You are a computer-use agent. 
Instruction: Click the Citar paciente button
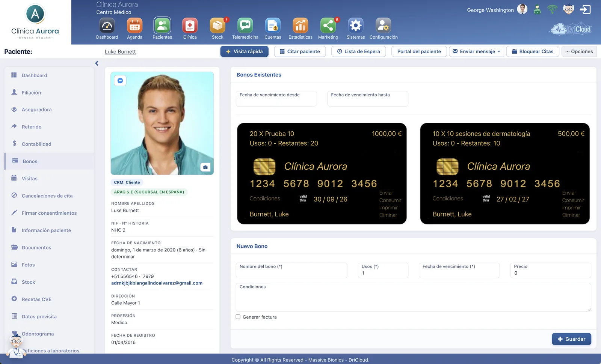300,51
